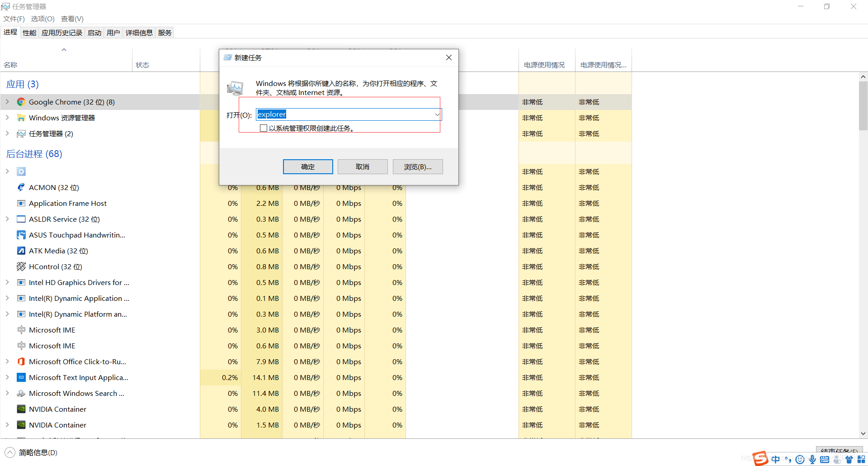Click the unnamed gear process icon
This screenshot has width=868, height=466.
click(x=21, y=171)
